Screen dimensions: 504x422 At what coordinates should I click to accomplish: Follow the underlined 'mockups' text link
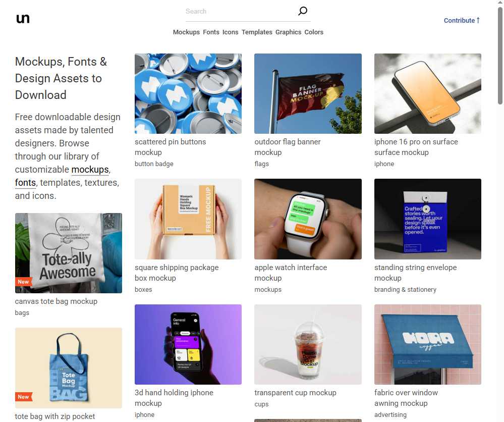point(90,170)
